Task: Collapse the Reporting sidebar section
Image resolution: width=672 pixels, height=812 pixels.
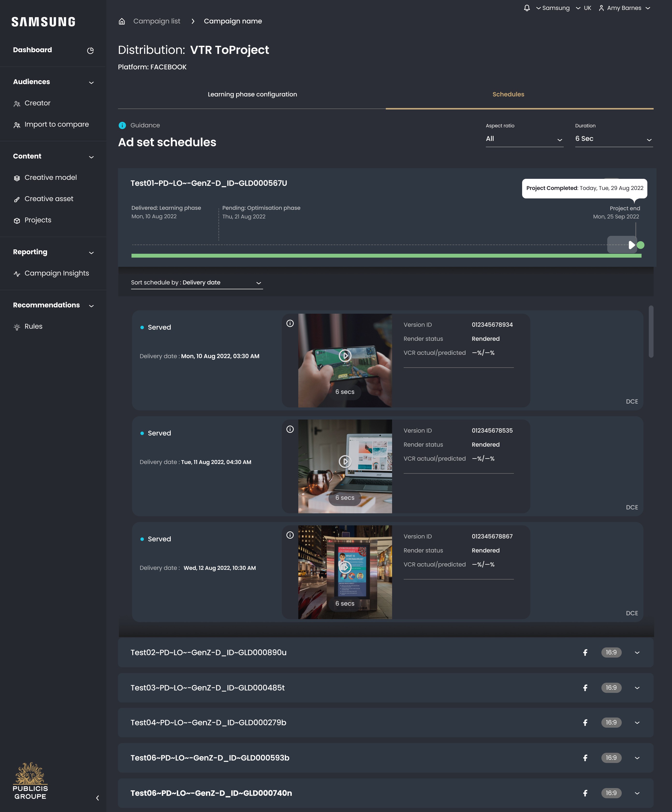Action: coord(91,253)
